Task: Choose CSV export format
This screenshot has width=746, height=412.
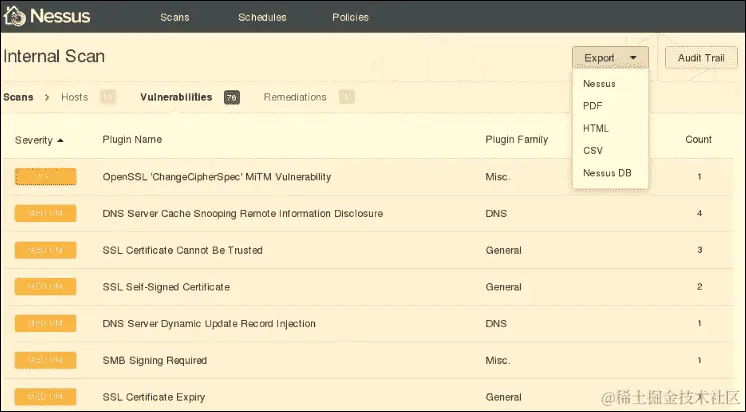Action: pos(593,150)
